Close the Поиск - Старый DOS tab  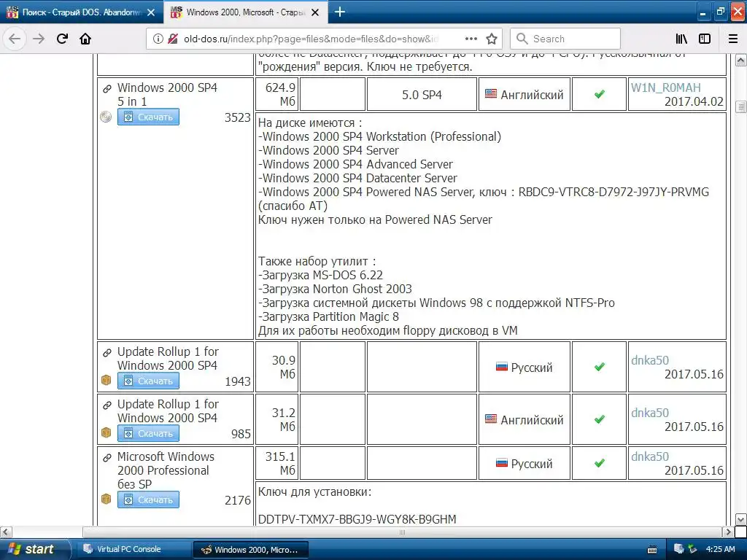pyautogui.click(x=151, y=12)
